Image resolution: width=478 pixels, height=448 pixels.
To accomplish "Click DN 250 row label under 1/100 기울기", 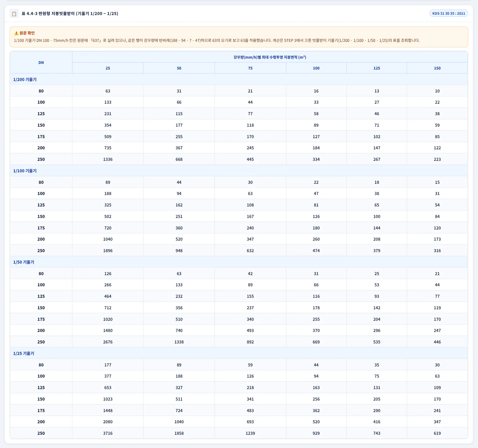I will click(x=41, y=251).
